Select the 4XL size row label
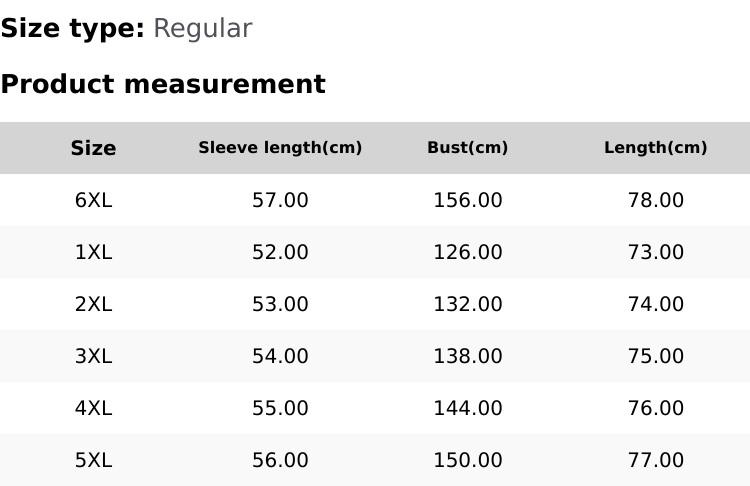 pyautogui.click(x=93, y=408)
